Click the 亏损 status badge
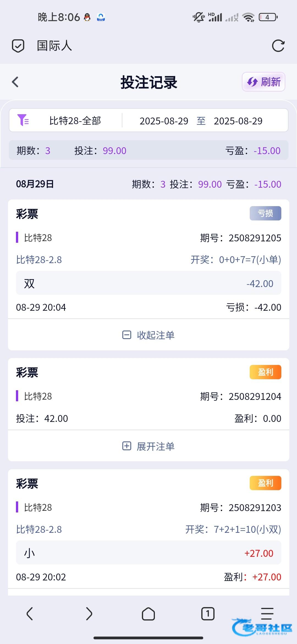 (x=265, y=213)
